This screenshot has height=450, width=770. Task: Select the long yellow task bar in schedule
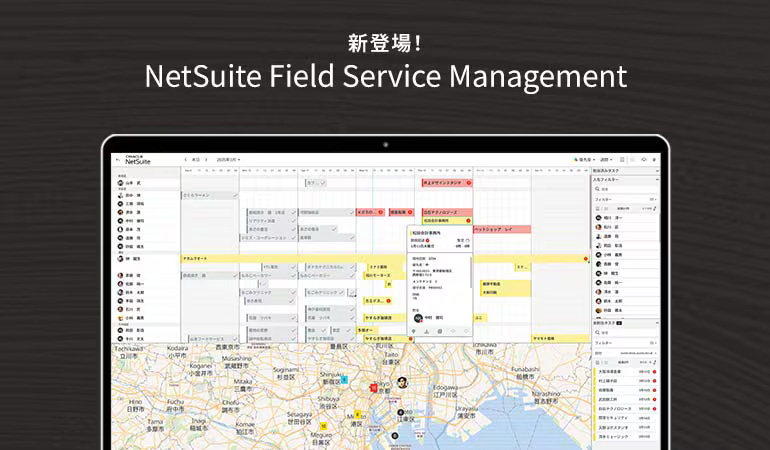tap(385, 258)
